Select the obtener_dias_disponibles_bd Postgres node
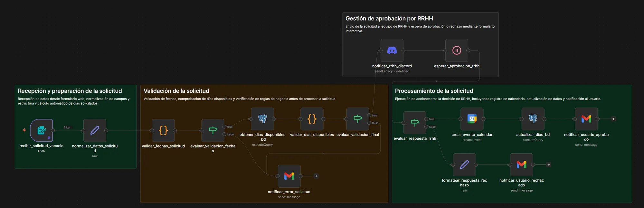This screenshot has width=644, height=208. click(262, 119)
